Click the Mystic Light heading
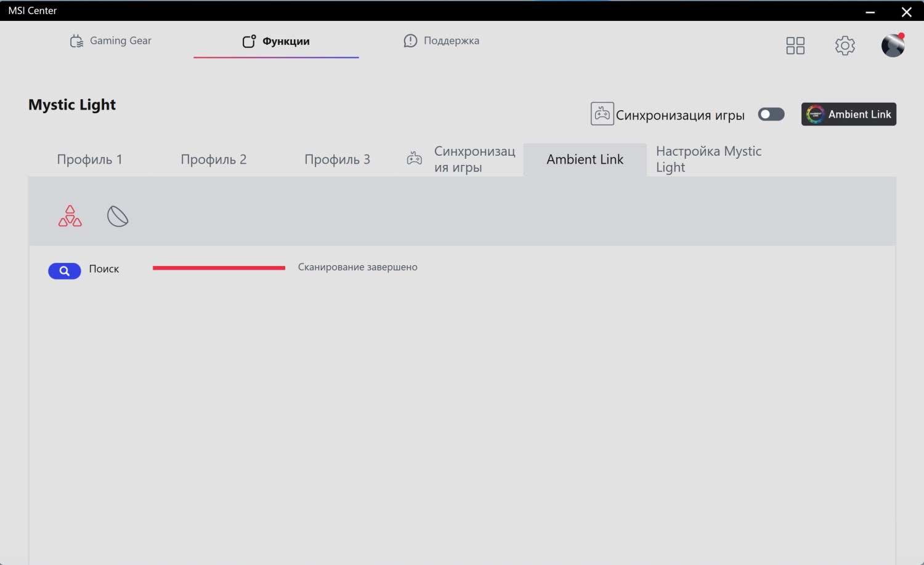Viewport: 924px width, 565px height. 72,105
